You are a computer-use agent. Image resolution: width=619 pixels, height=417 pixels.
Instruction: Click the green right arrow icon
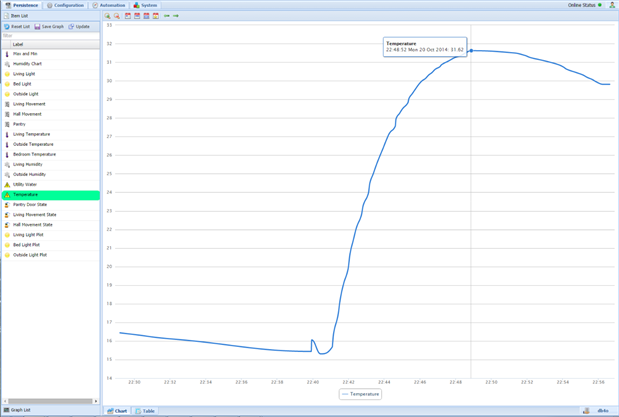click(176, 16)
